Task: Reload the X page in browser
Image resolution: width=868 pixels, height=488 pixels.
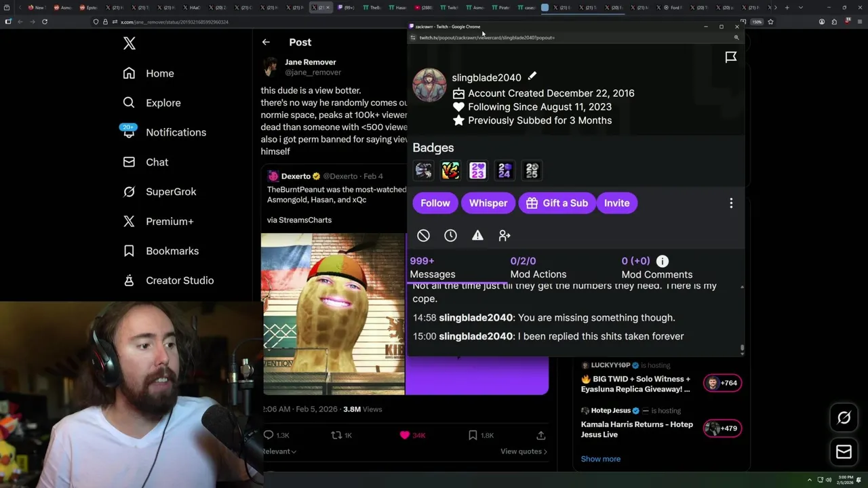Action: tap(45, 22)
